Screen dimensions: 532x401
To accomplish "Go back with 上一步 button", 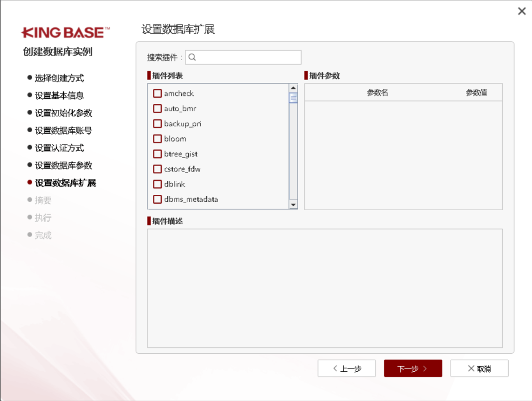I will coord(347,368).
